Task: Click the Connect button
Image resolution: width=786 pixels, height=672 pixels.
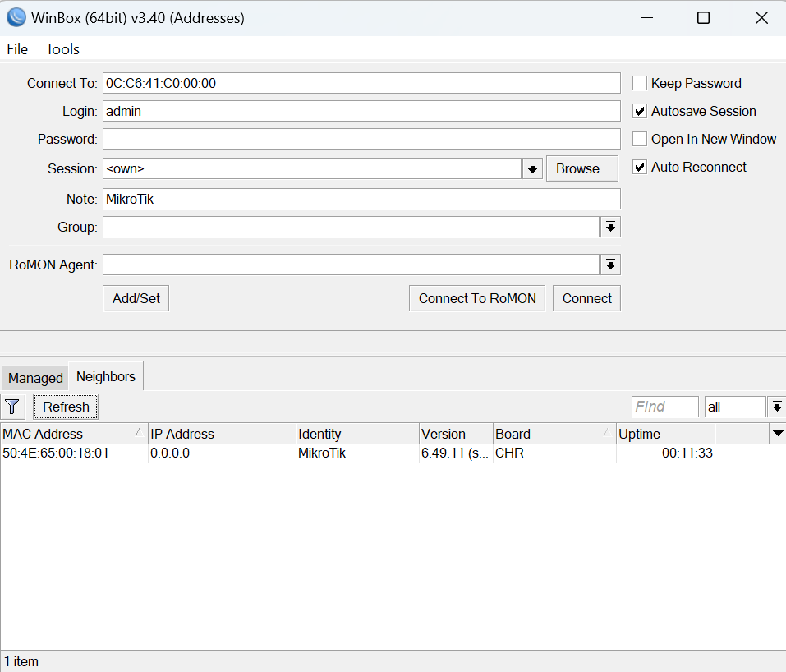Action: tap(586, 298)
